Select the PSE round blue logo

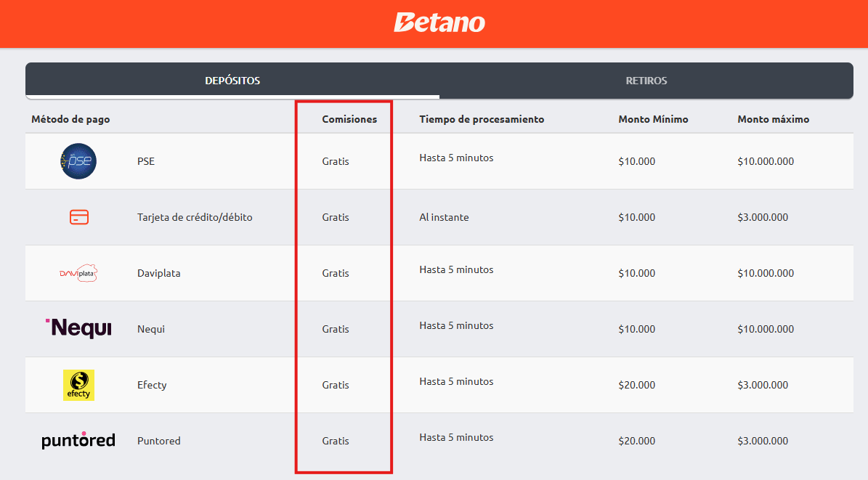tap(78, 161)
